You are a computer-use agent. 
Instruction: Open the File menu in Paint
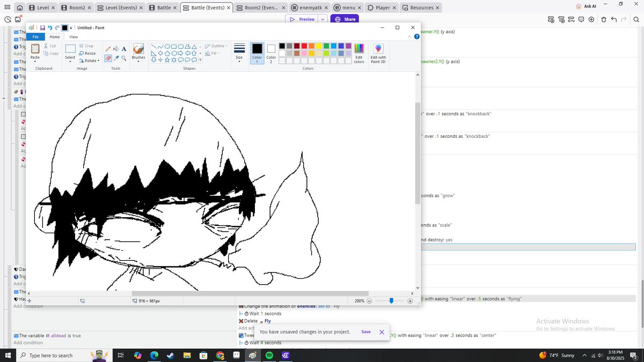pos(35,37)
